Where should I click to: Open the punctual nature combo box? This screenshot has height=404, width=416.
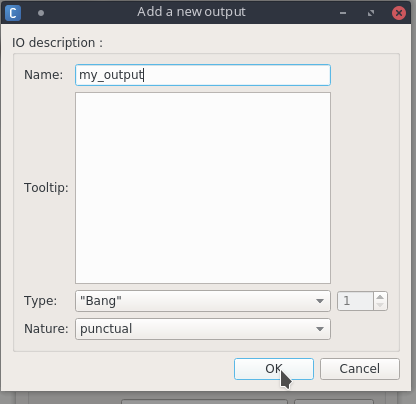tap(203, 329)
